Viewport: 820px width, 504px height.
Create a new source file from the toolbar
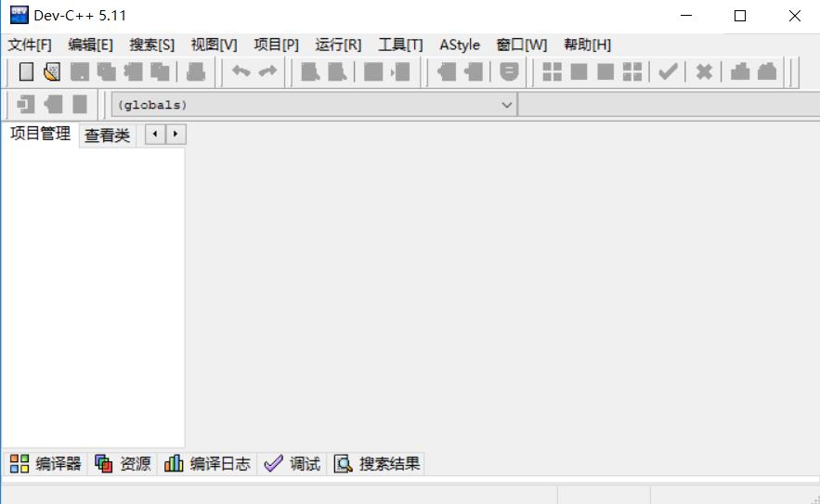[26, 71]
